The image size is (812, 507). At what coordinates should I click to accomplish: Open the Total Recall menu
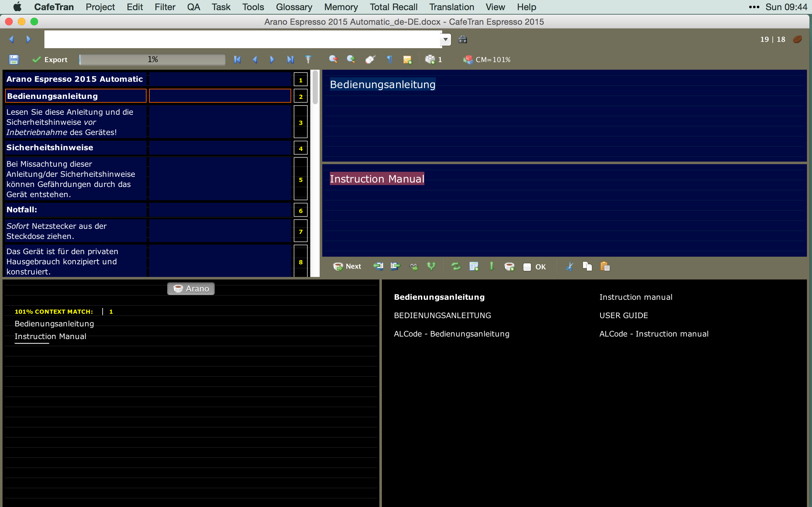[393, 7]
